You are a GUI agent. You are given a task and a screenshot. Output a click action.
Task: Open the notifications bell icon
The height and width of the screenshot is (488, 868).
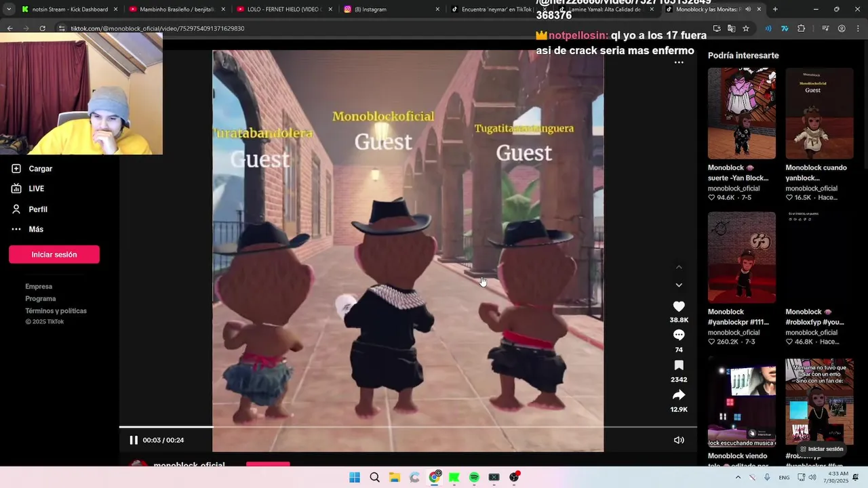tap(856, 477)
